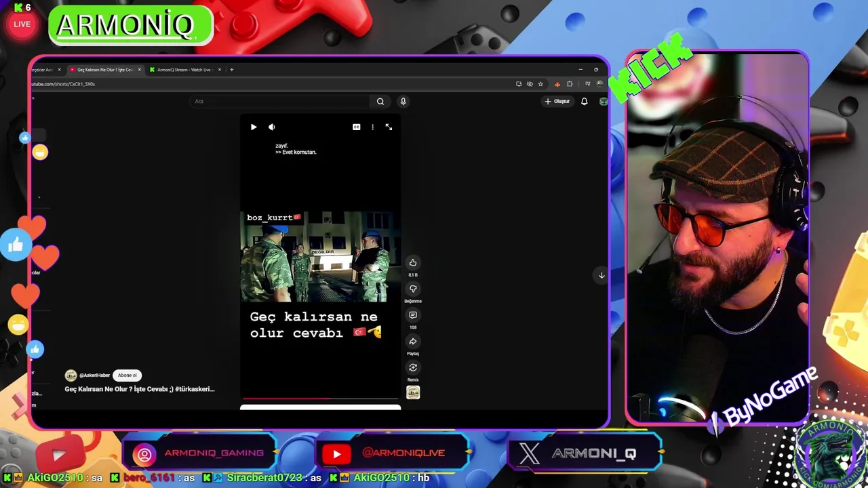Click the install/cast icon in address bar

click(x=519, y=84)
